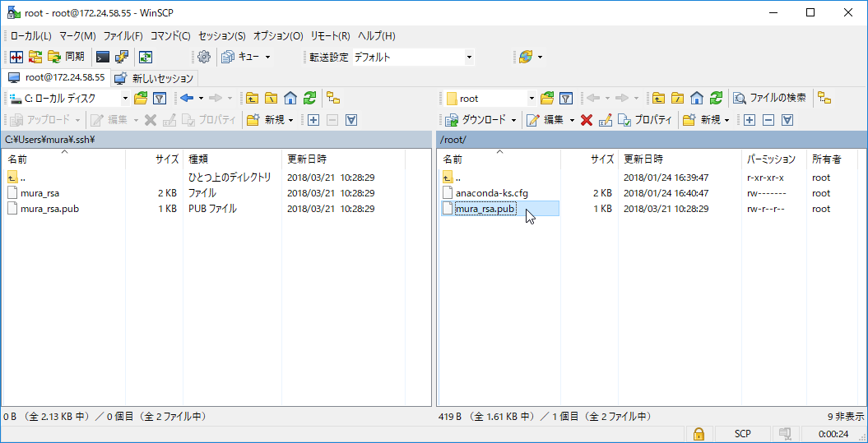Click the 同期 synchronize button
The width and height of the screenshot is (868, 443).
pos(67,57)
